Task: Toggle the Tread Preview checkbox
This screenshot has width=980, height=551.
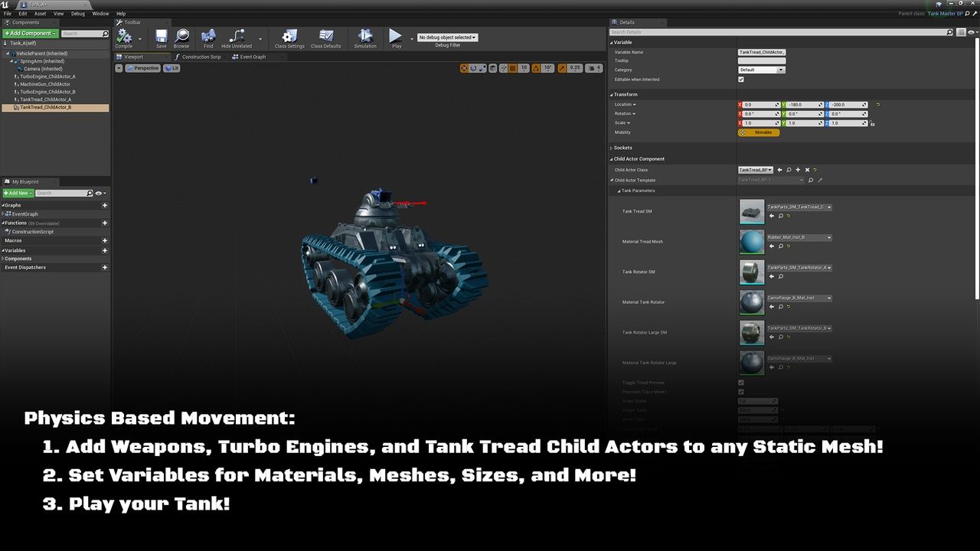Action: 740,383
